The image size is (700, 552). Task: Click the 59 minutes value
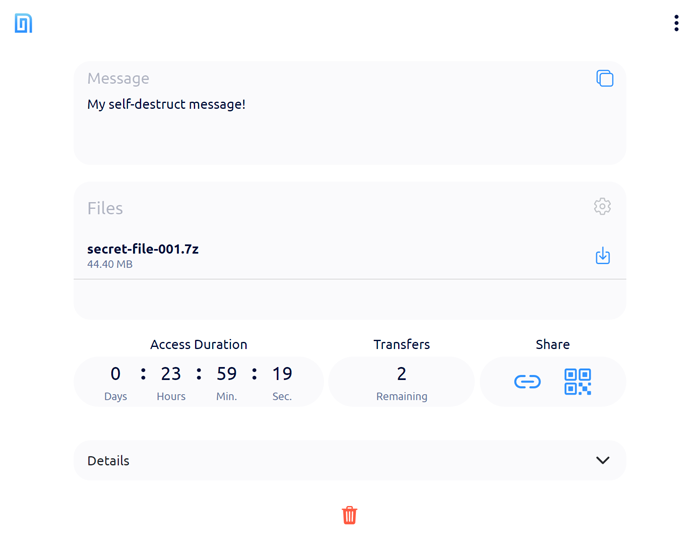point(227,374)
